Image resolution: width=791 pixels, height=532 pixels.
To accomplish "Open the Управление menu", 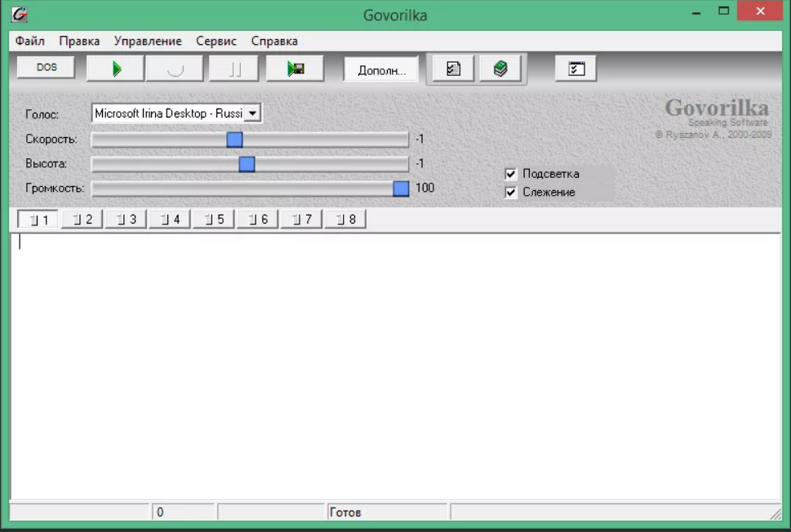I will pyautogui.click(x=148, y=41).
